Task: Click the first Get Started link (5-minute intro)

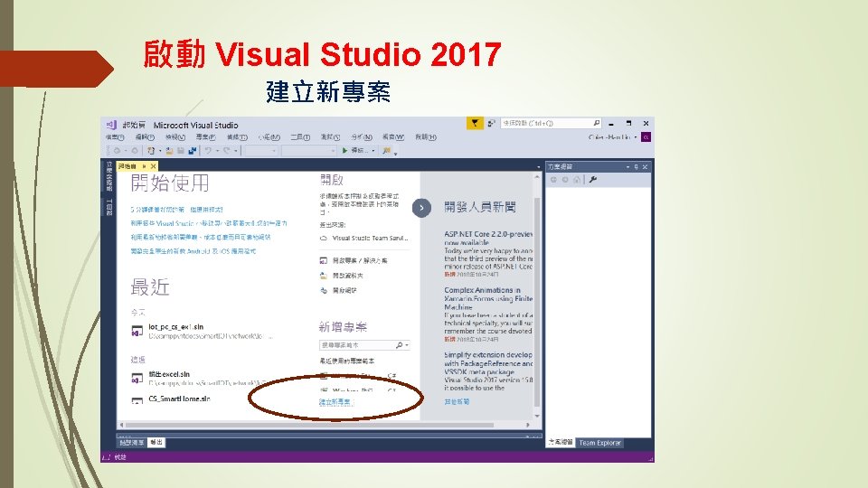Action: [176, 210]
